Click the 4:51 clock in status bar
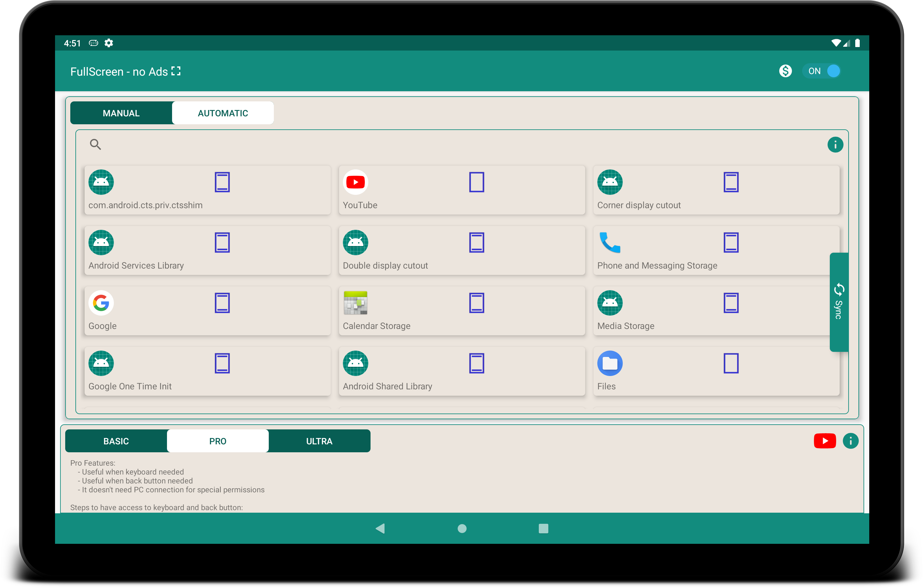Screen dimensions: 923x588 [72, 43]
